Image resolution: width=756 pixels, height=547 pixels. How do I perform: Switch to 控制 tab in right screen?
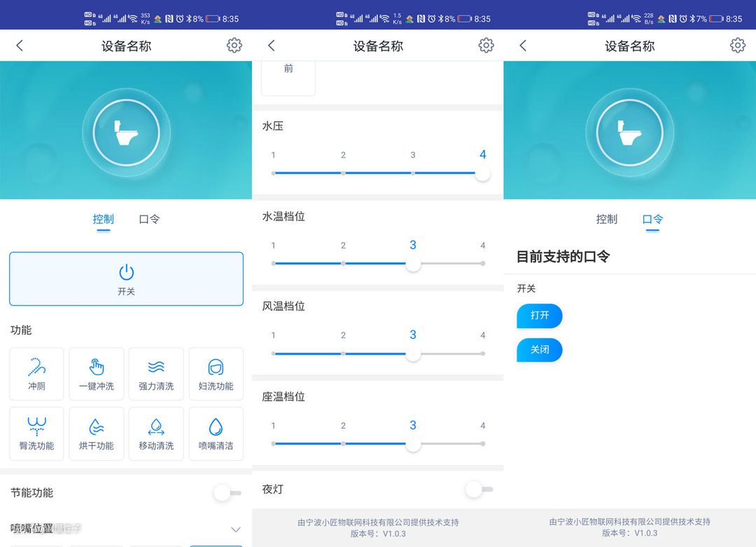tap(607, 219)
